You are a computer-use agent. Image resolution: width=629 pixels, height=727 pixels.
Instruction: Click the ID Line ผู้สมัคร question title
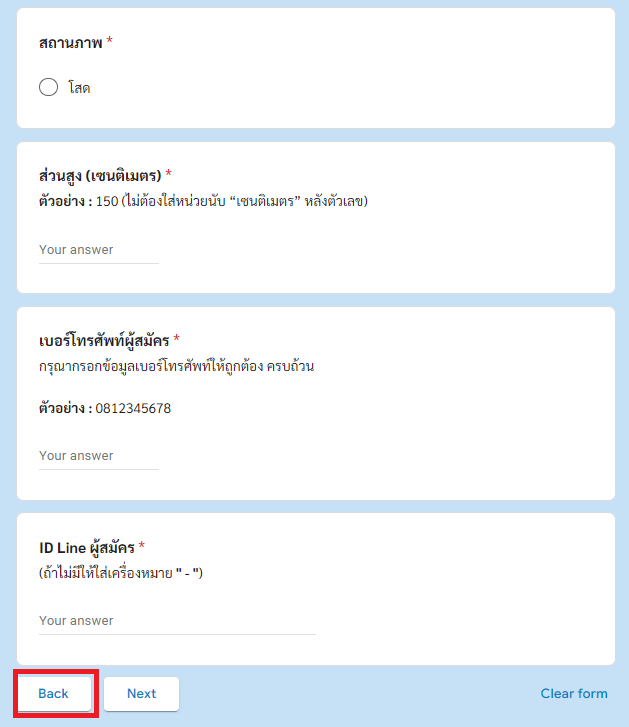click(87, 548)
